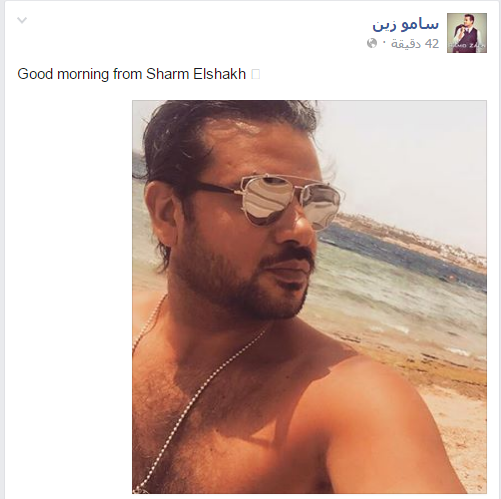Open the post options chevron dropdown
501x499 pixels.
coord(22,20)
